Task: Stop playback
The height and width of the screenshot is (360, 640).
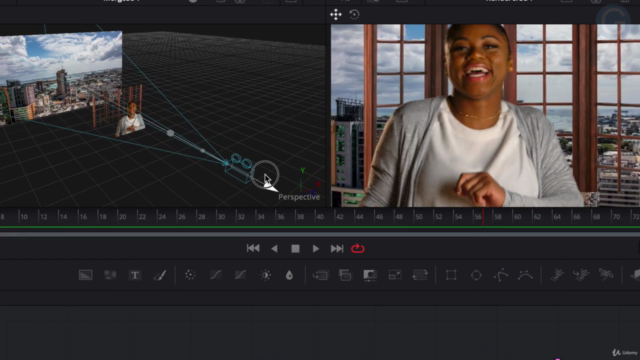Action: click(x=295, y=249)
